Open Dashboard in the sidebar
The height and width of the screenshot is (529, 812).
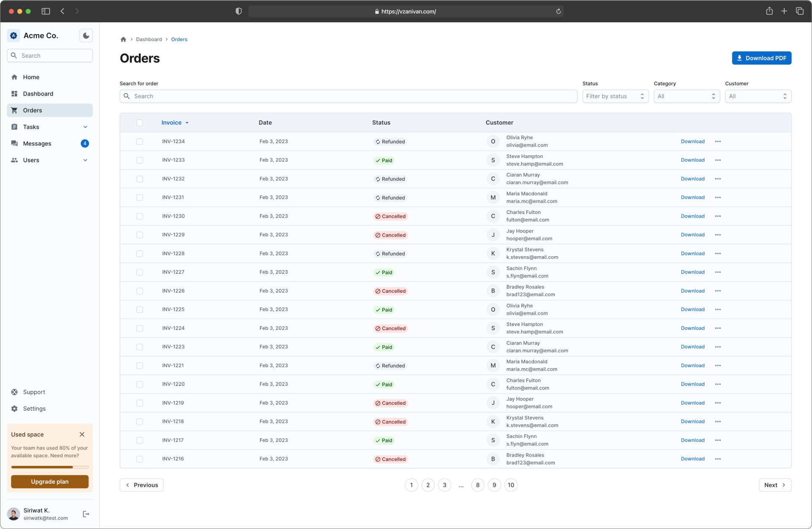coord(50,94)
